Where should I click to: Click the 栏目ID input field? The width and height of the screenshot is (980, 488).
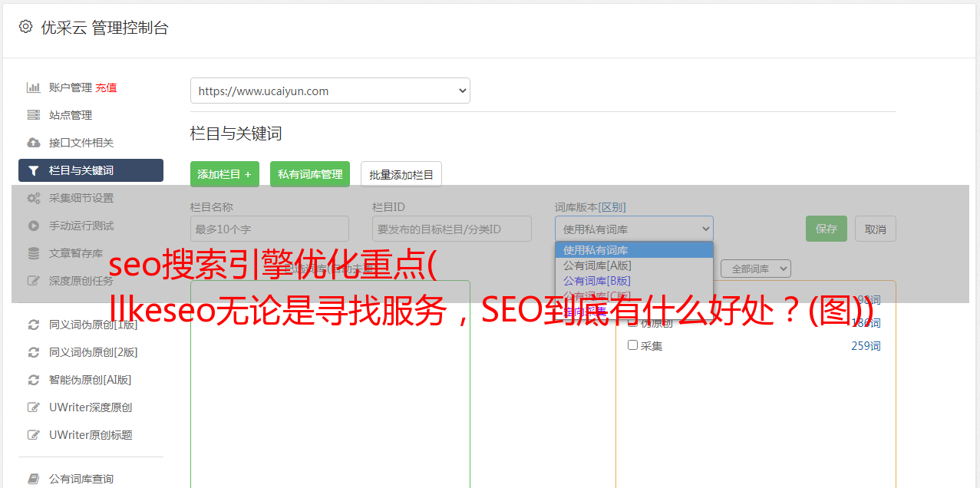point(452,229)
